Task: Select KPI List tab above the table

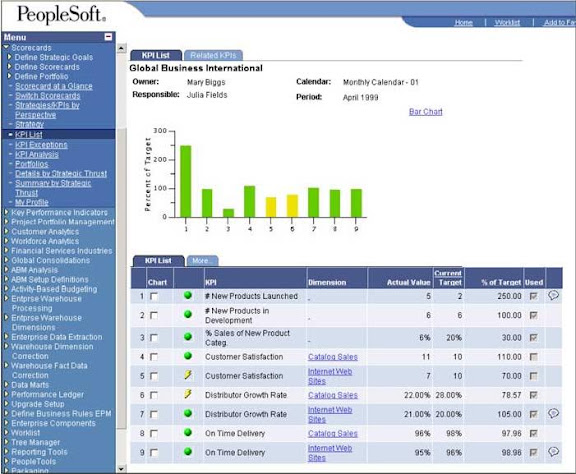Action: (x=158, y=261)
